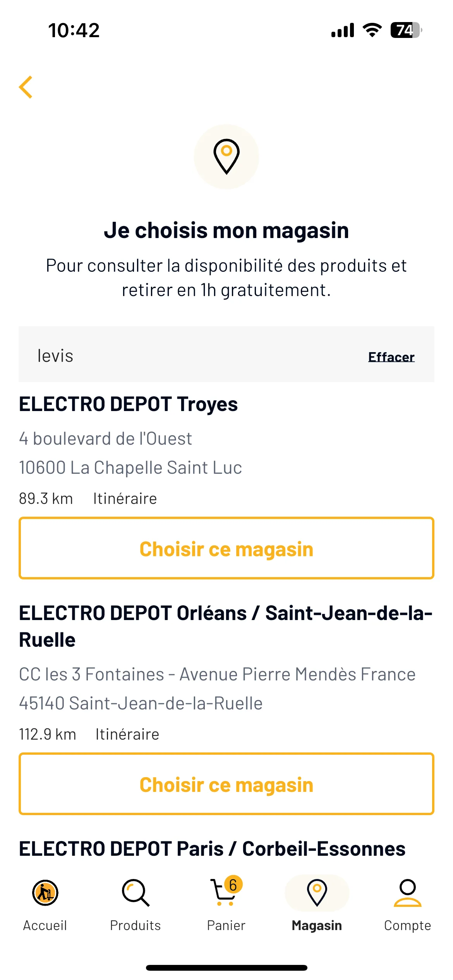Select the ELECTRO DEPOT Troyes heading
Screen dimensions: 453x980
coord(128,404)
